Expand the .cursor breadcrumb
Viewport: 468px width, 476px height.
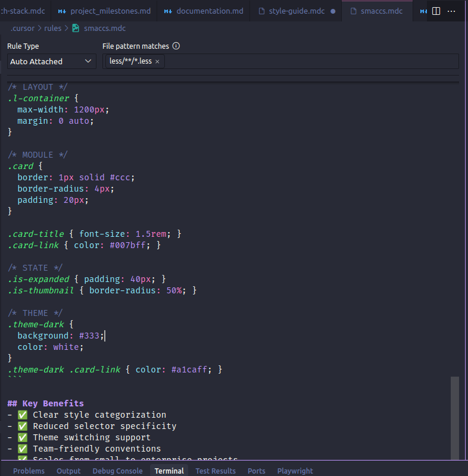(21, 28)
